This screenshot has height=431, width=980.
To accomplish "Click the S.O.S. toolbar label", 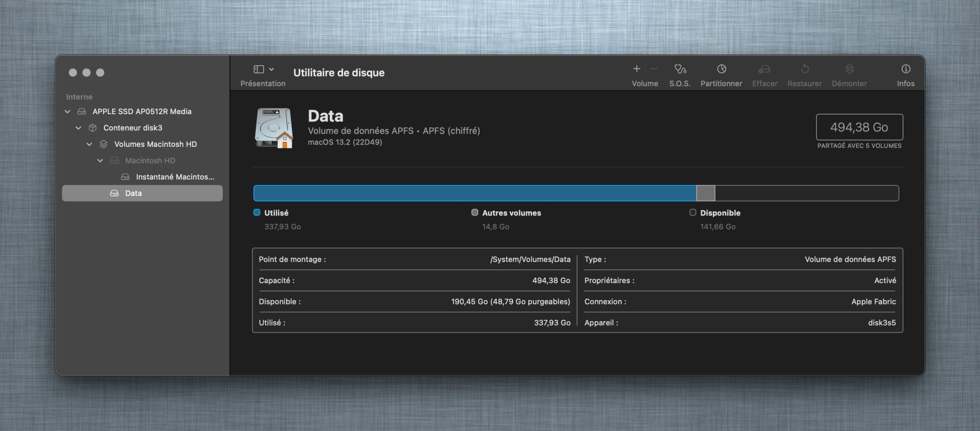I will 680,84.
